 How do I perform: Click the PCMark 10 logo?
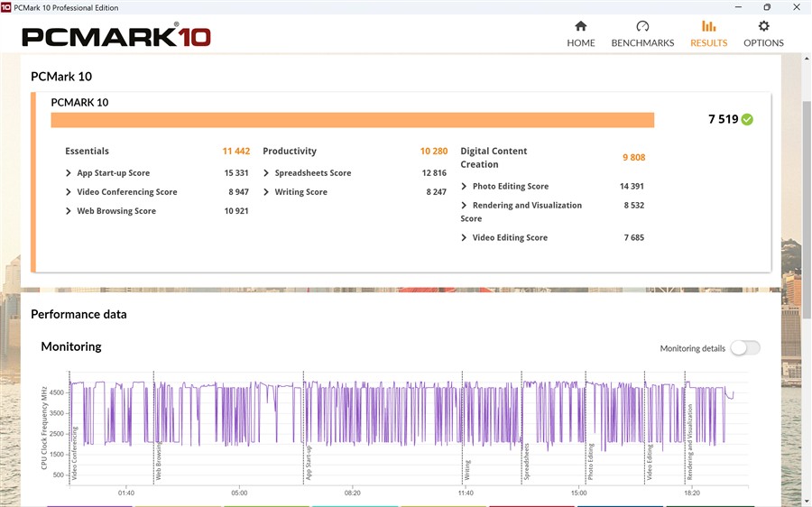pos(115,37)
